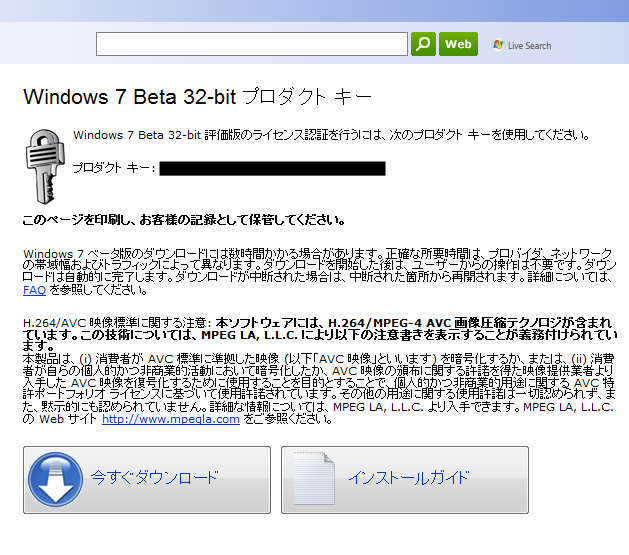
Task: Open the インストールガイド button
Action: pyautogui.click(x=405, y=480)
